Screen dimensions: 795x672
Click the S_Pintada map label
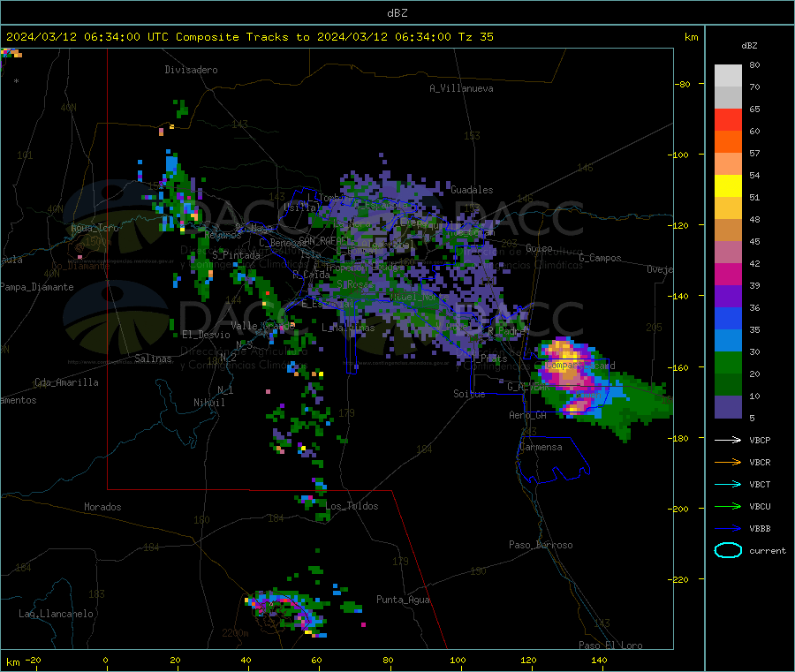point(236,255)
